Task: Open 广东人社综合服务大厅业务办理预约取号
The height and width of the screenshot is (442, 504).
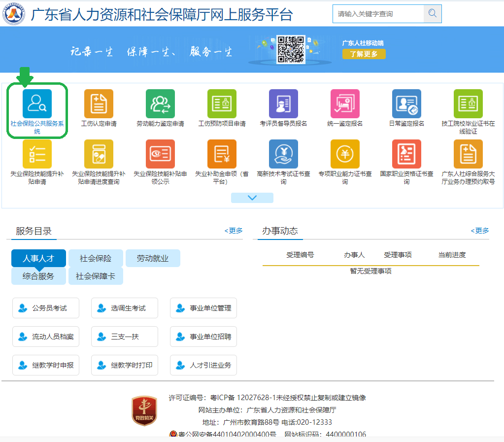Action: pos(468,154)
